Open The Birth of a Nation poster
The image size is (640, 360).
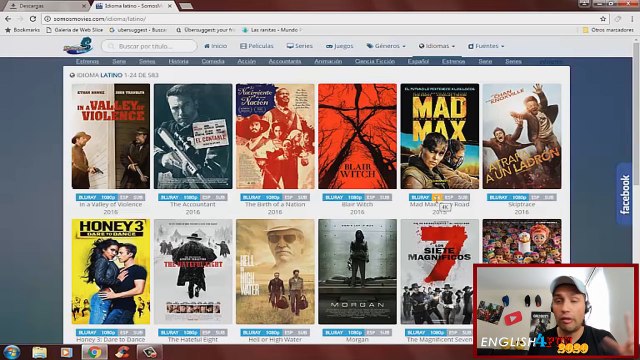tap(275, 136)
